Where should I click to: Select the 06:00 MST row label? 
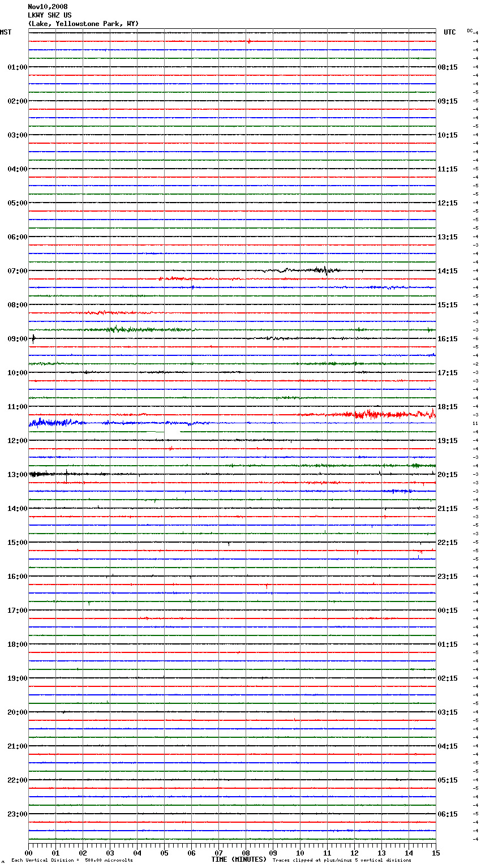[x=17, y=237]
